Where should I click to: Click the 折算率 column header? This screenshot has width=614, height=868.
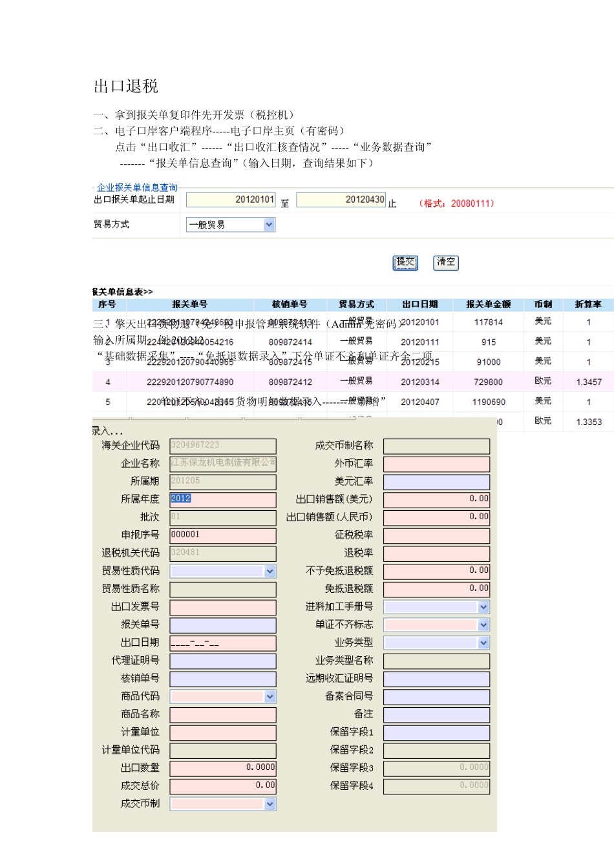pyautogui.click(x=588, y=304)
